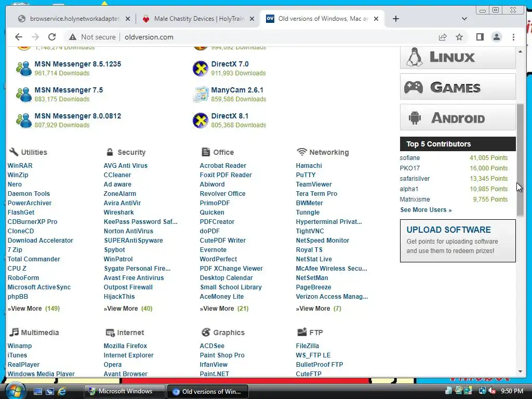Expand View More under Office

click(224, 309)
